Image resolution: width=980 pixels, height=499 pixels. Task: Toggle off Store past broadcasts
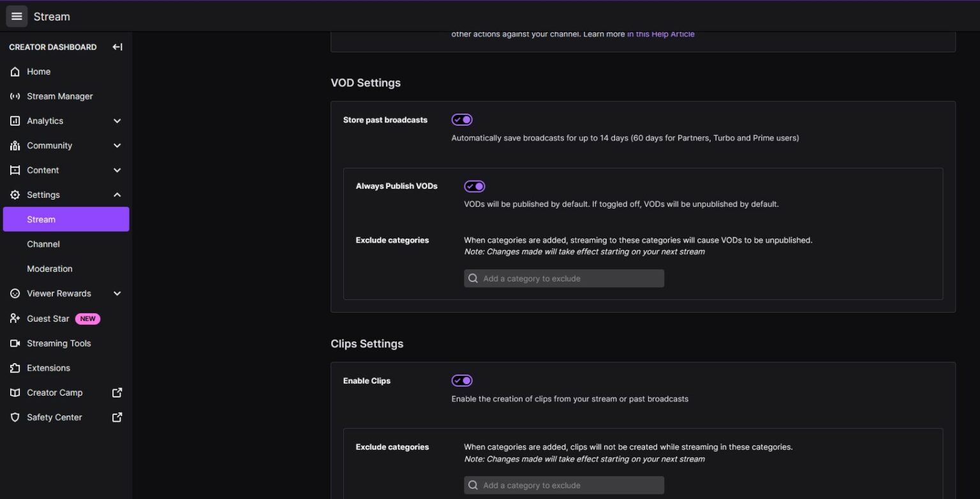click(461, 119)
